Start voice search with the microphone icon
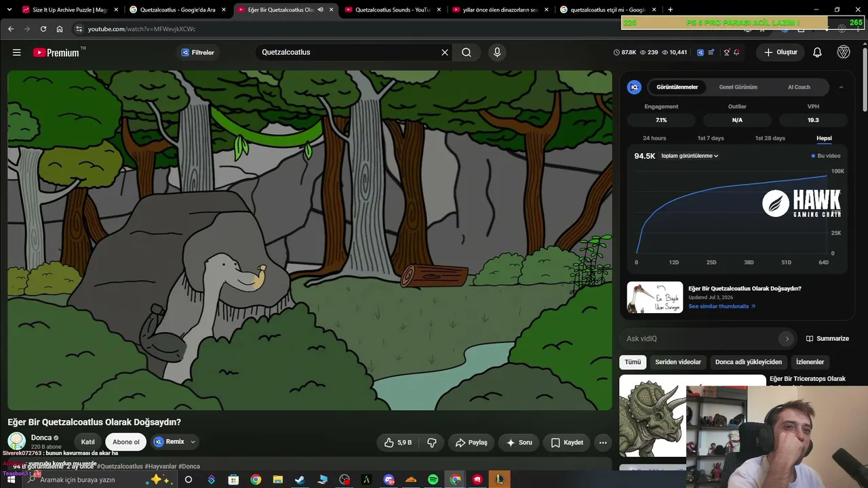The width and height of the screenshot is (868, 488). 497,52
